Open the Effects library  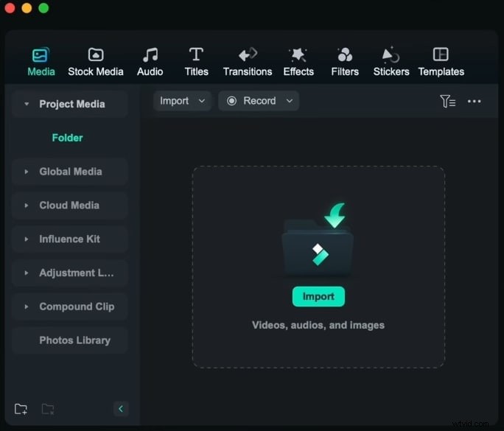point(298,62)
